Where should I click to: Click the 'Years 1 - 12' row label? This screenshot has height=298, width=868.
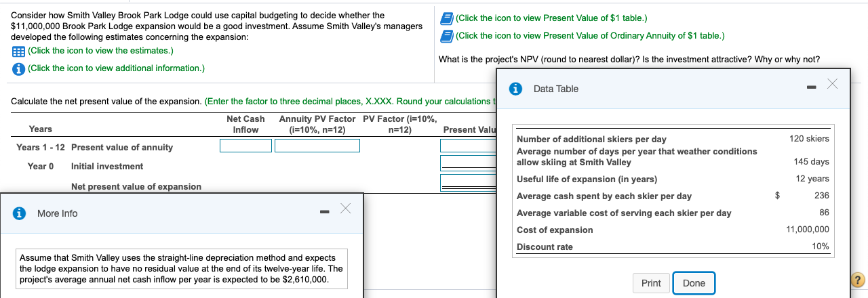coord(41,147)
